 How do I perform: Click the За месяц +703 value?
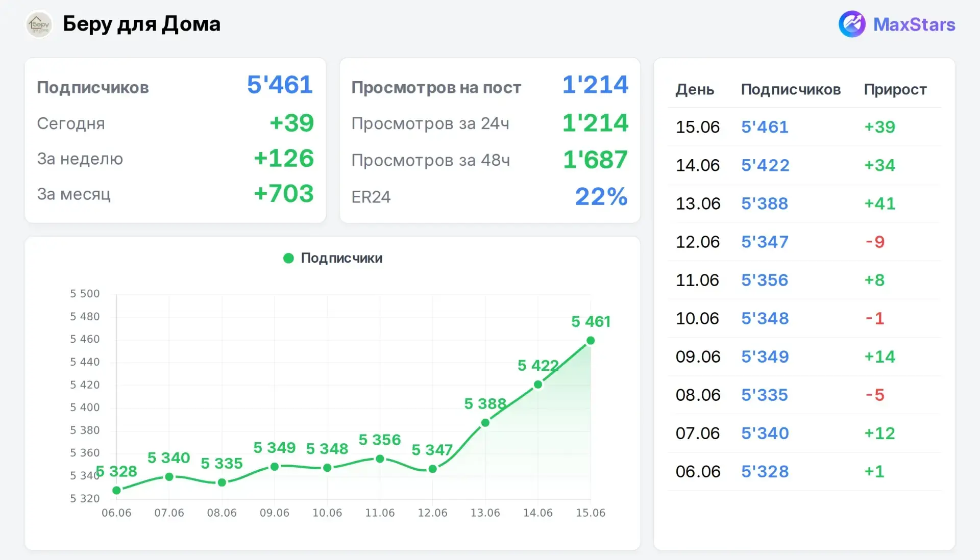(x=284, y=194)
